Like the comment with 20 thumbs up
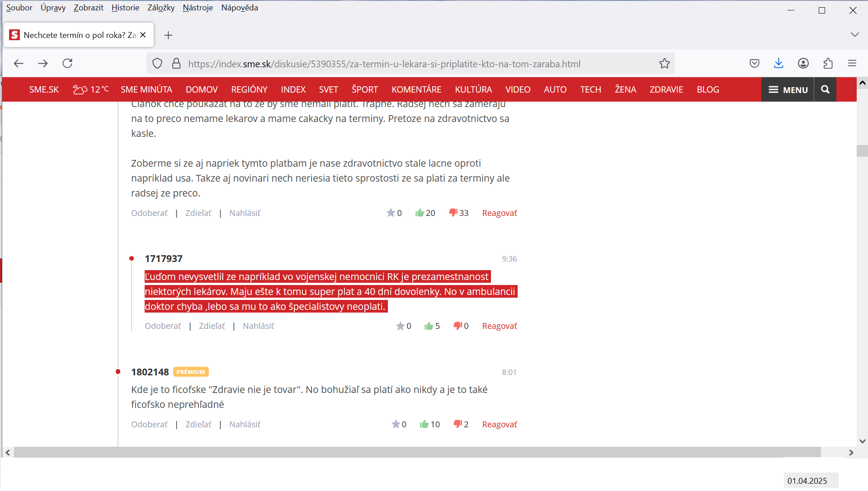This screenshot has height=491, width=868. (420, 213)
